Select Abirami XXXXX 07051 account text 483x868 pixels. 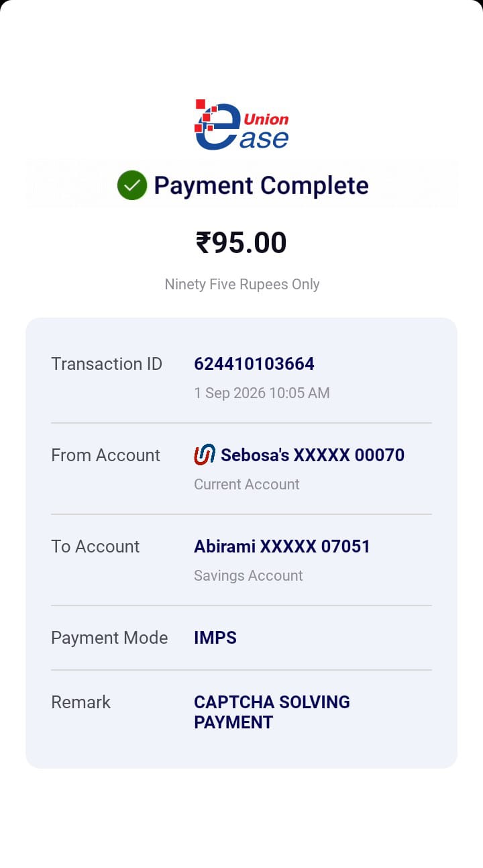(x=282, y=546)
